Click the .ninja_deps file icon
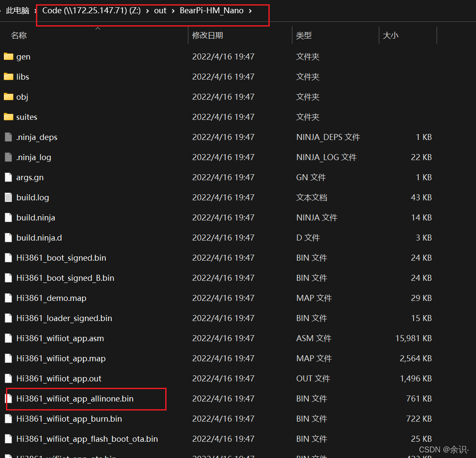This screenshot has width=476, height=458. (9, 137)
